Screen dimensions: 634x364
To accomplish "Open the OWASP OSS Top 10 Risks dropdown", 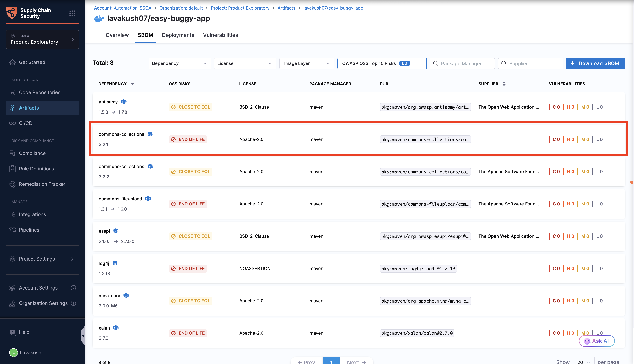I will pyautogui.click(x=382, y=63).
